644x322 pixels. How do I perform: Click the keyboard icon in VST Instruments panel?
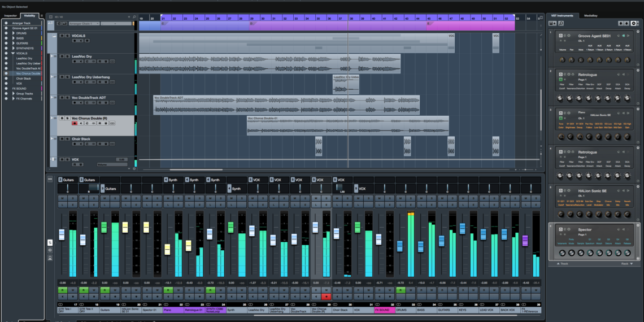pos(552,23)
